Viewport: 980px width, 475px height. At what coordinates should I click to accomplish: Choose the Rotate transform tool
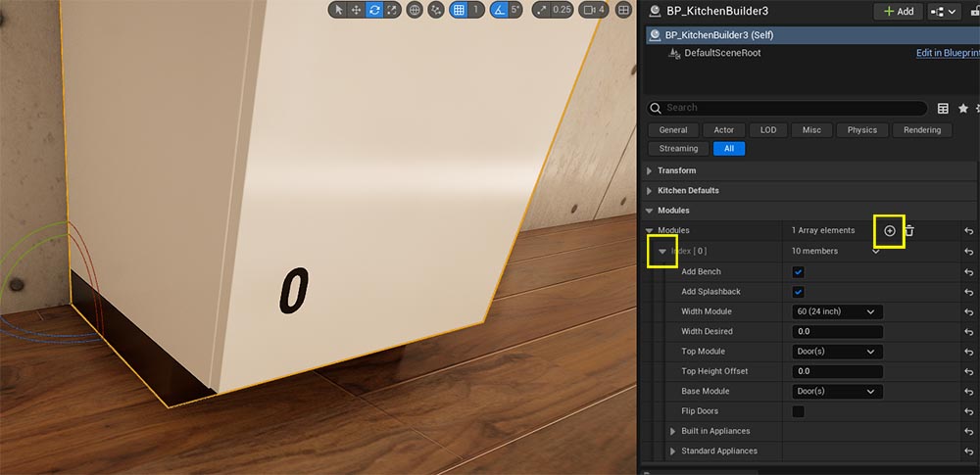click(x=374, y=10)
